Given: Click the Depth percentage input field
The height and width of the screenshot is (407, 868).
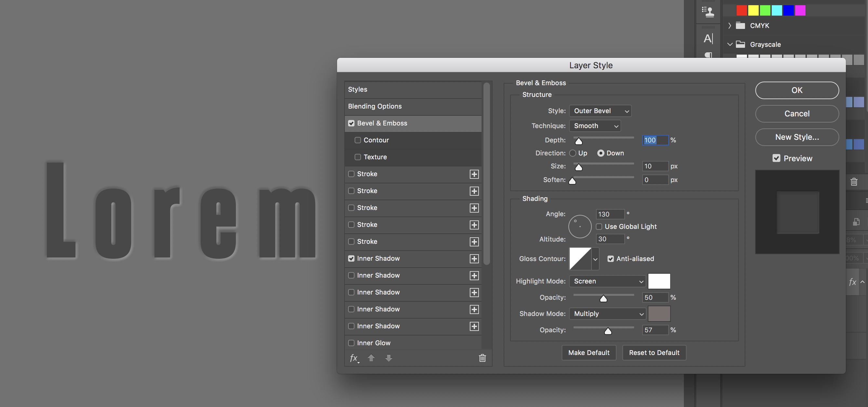Looking at the screenshot, I should pyautogui.click(x=655, y=140).
